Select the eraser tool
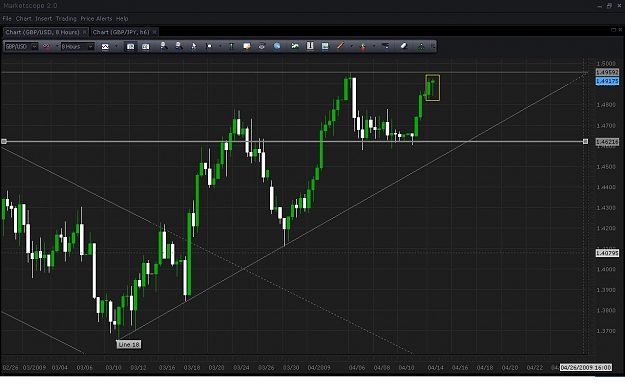The height and width of the screenshot is (391, 625). (403, 46)
